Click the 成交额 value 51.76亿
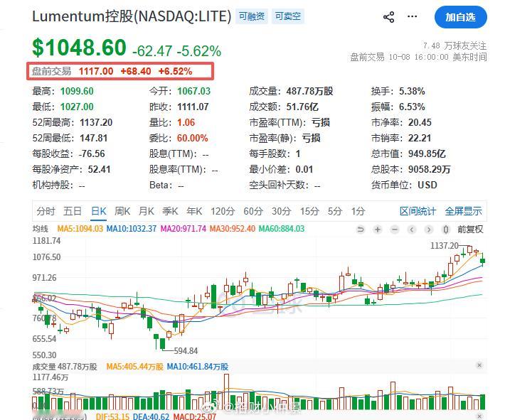This screenshot has height=420, width=505. [x=302, y=107]
